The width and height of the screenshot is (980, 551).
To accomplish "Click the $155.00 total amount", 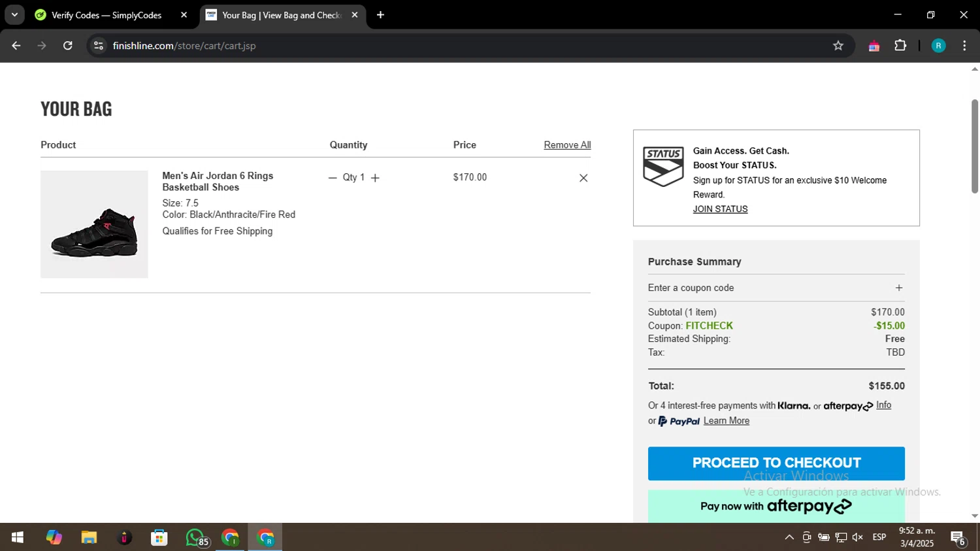I will [x=887, y=386].
